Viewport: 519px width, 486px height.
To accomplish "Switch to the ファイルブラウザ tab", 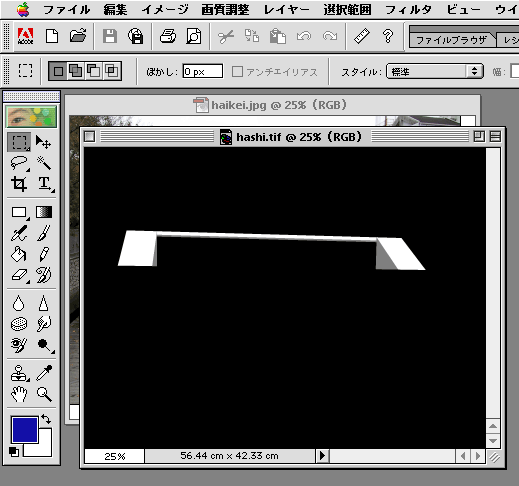I will pos(451,40).
